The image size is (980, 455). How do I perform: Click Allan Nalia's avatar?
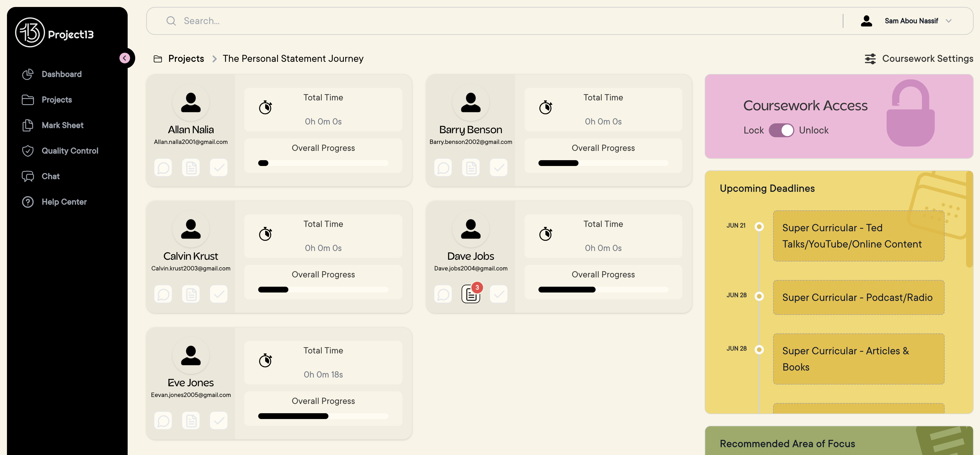191,103
